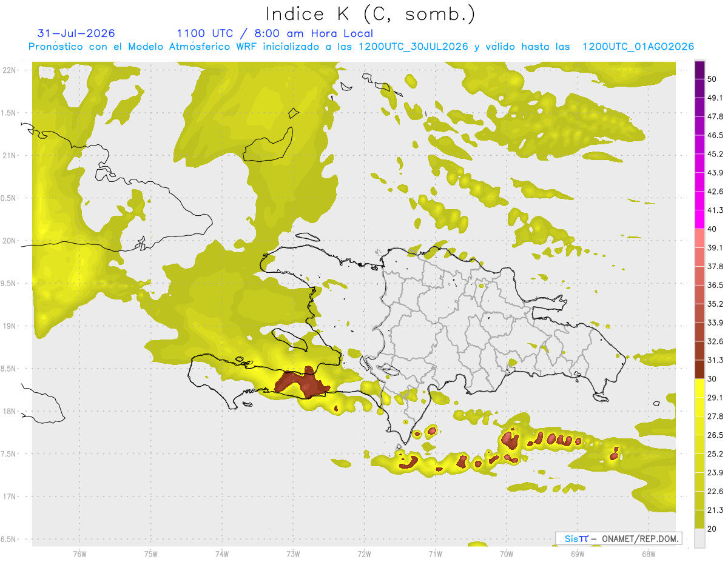Viewport: 728px width, 562px height.
Task: Click the colorbar value 22.6
Action: tap(715, 492)
